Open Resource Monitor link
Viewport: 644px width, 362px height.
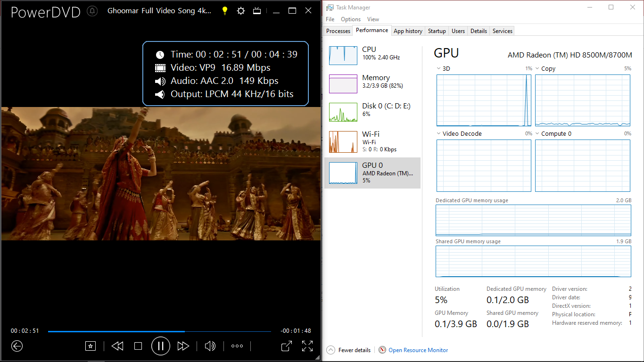tap(418, 350)
